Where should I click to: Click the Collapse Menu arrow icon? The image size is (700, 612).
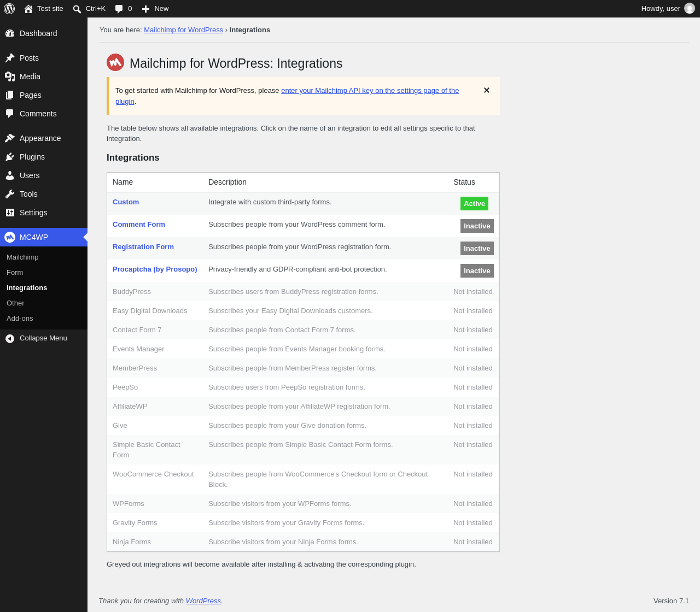[x=10, y=339]
